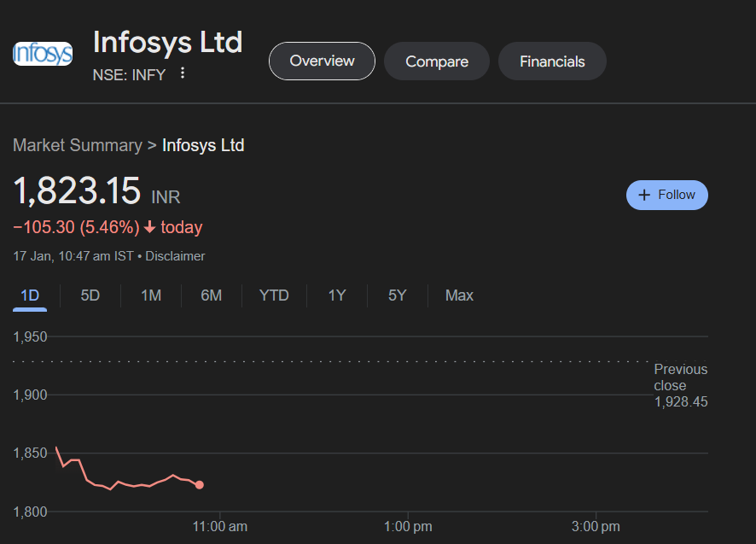Select the 1M time range

(150, 295)
